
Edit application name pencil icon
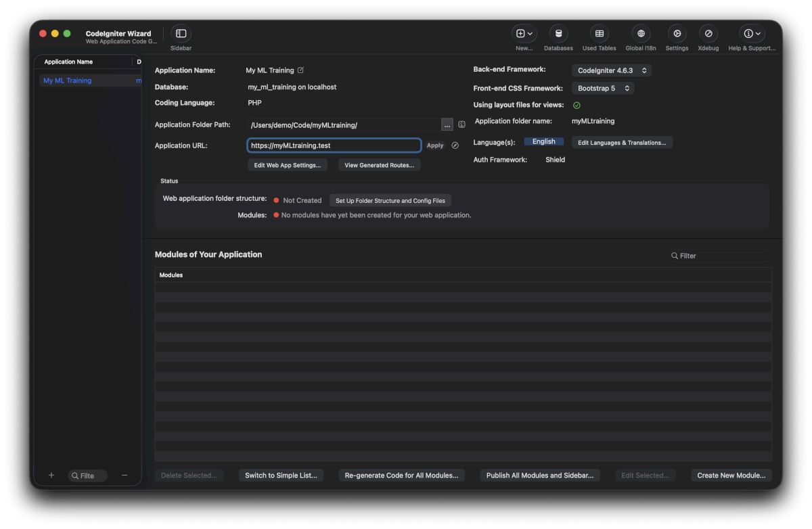[x=300, y=70]
